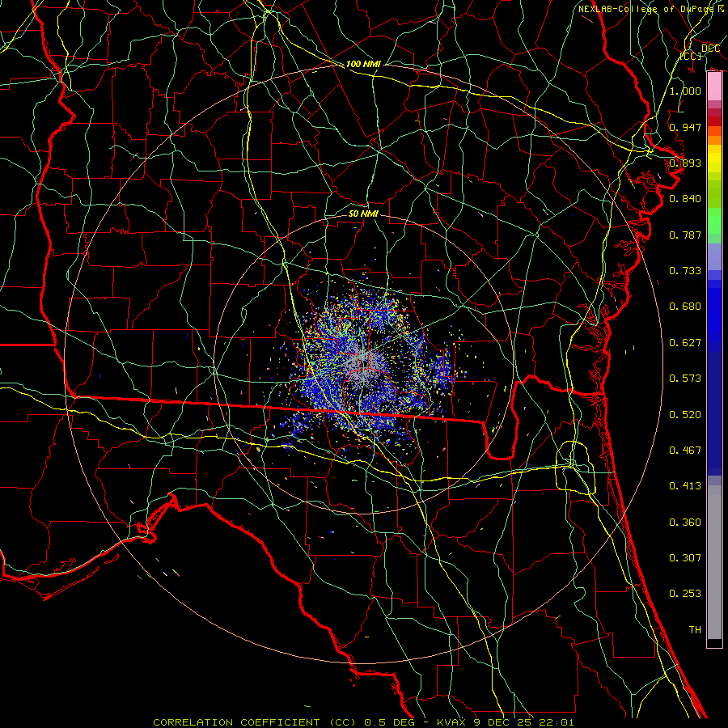This screenshot has height=728, width=728.
Task: Click the 0.413 legend label
Action: click(685, 486)
